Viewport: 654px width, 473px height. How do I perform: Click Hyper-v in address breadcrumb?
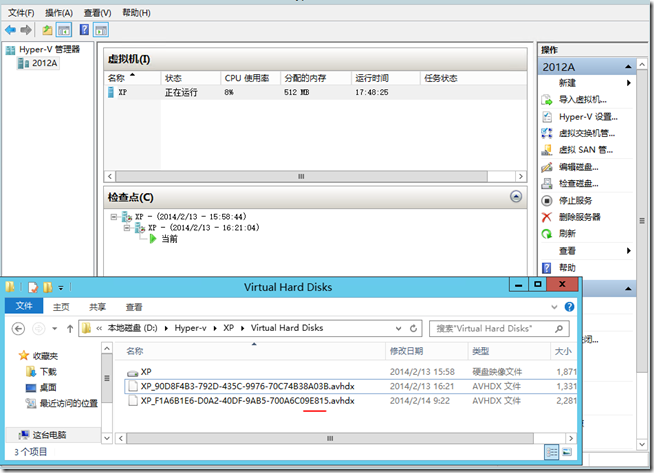point(190,328)
